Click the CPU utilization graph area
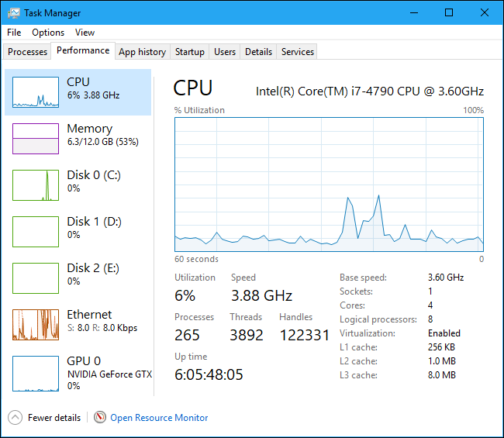Viewport: 504px width, 438px height. (x=329, y=185)
